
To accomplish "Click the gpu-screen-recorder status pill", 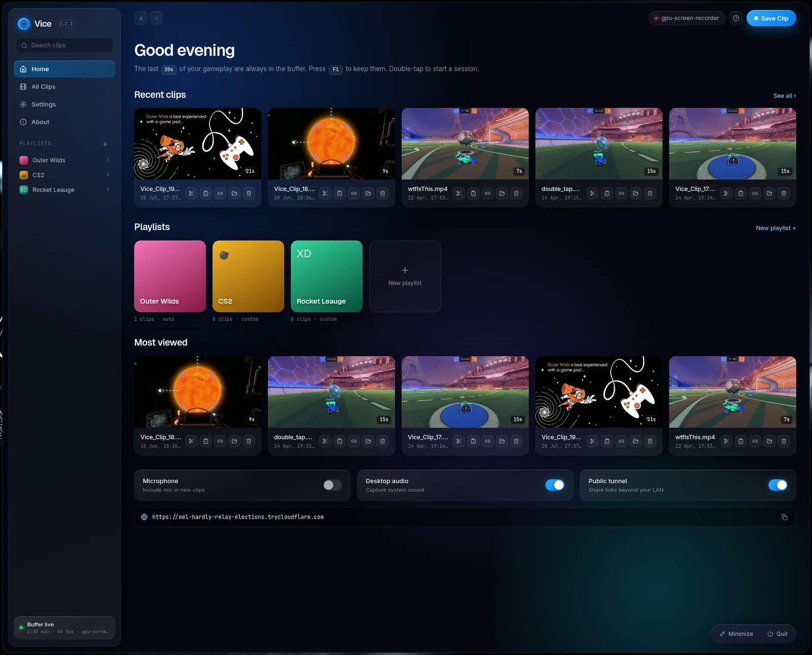I will pyautogui.click(x=687, y=18).
